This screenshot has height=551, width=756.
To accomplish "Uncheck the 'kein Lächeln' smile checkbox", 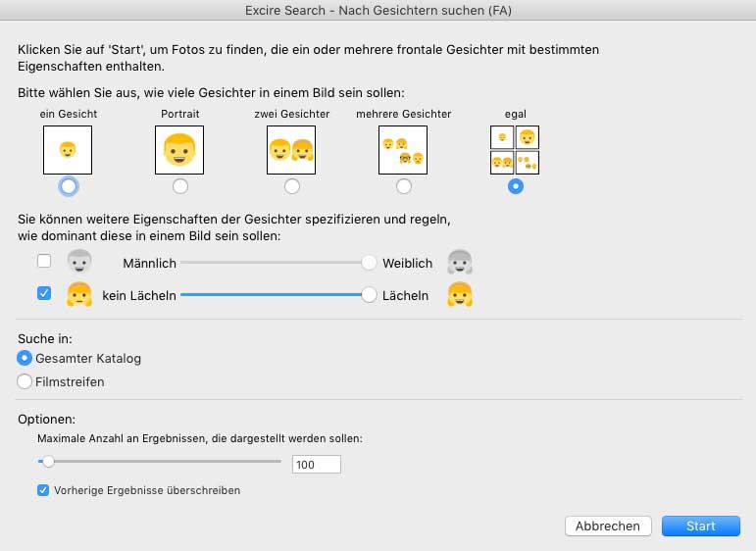I will tap(43, 293).
